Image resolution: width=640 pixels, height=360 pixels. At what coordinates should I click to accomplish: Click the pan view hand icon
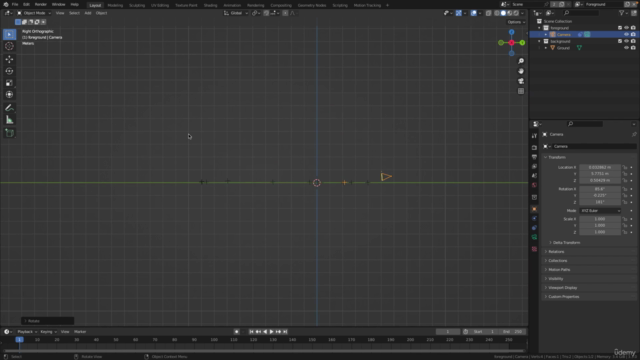click(521, 71)
